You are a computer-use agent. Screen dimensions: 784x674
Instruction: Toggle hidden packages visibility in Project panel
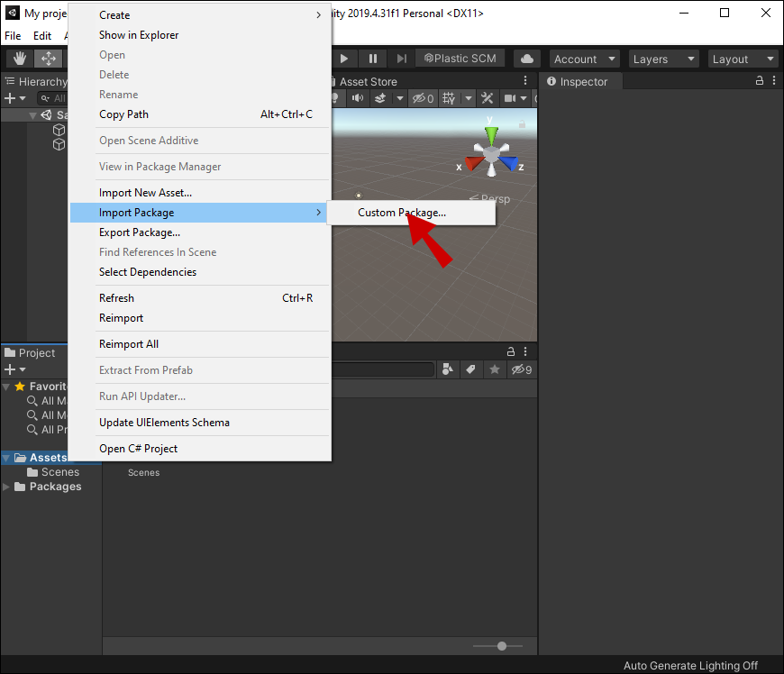click(522, 369)
